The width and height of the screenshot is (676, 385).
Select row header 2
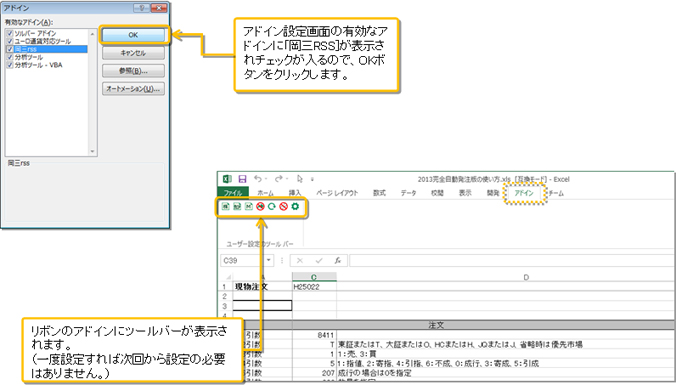tap(224, 296)
